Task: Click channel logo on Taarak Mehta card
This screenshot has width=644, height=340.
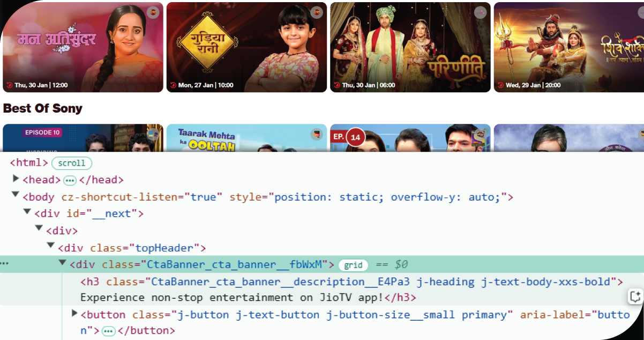Action: point(317,134)
